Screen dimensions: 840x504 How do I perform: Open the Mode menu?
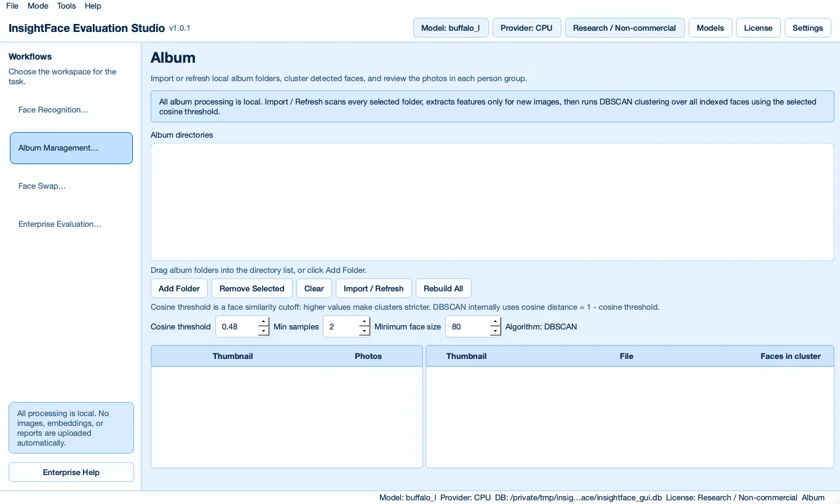tap(38, 6)
